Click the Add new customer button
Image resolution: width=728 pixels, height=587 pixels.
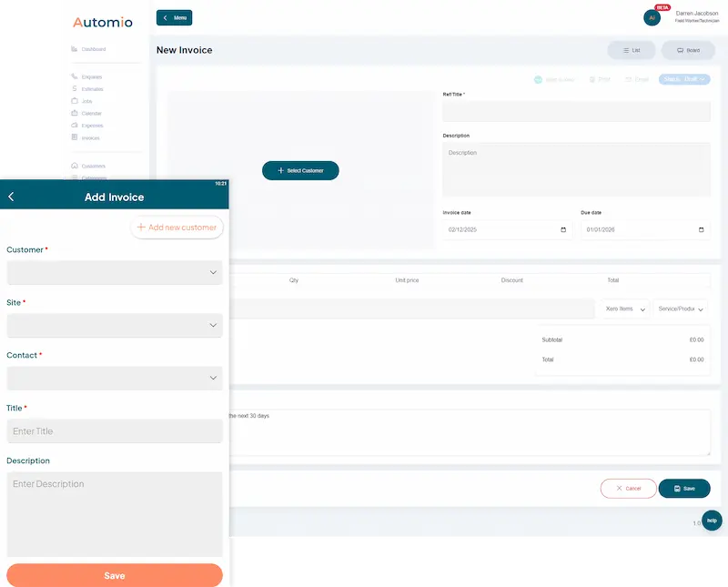tap(177, 228)
